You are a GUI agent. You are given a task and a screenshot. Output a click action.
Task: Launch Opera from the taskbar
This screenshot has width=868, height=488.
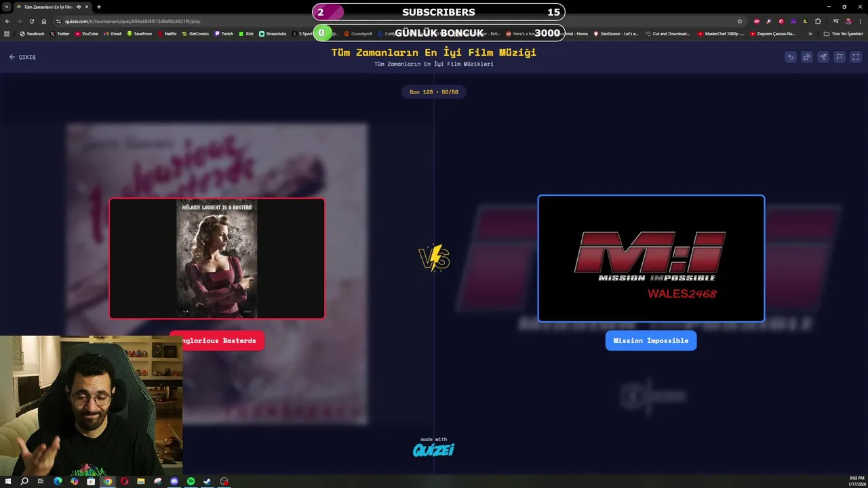pyautogui.click(x=124, y=481)
